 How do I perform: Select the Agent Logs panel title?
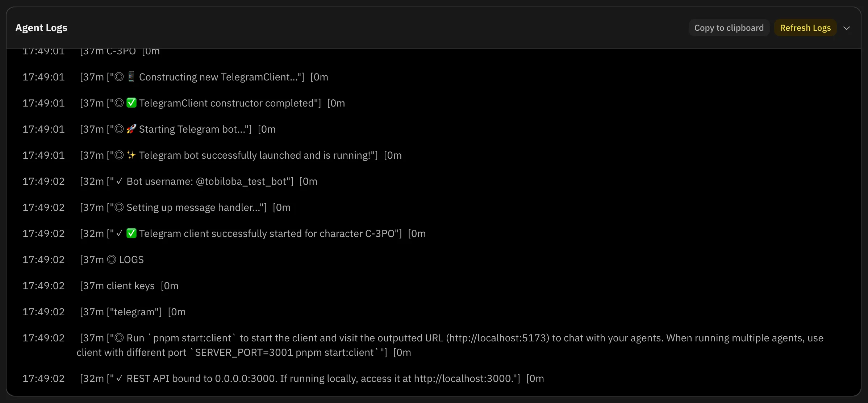tap(41, 28)
